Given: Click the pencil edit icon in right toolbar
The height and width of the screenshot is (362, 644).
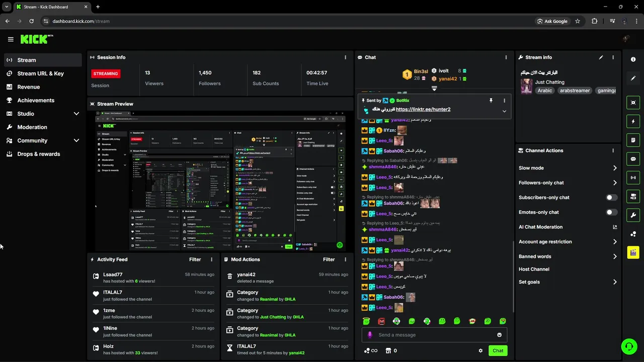Looking at the screenshot, I should [x=633, y=78].
